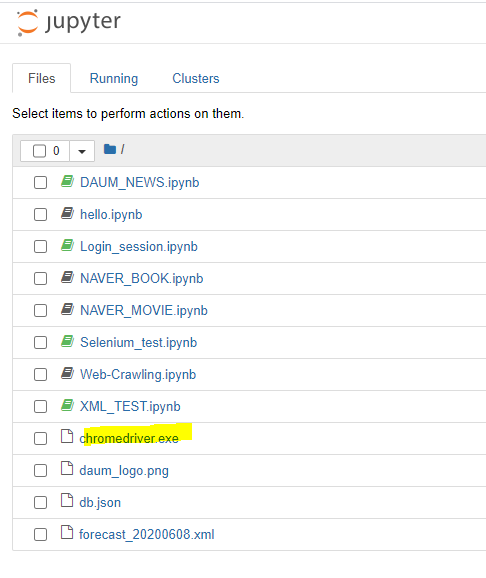Check the box for hello.ipynb
486x578 pixels.
tap(41, 215)
